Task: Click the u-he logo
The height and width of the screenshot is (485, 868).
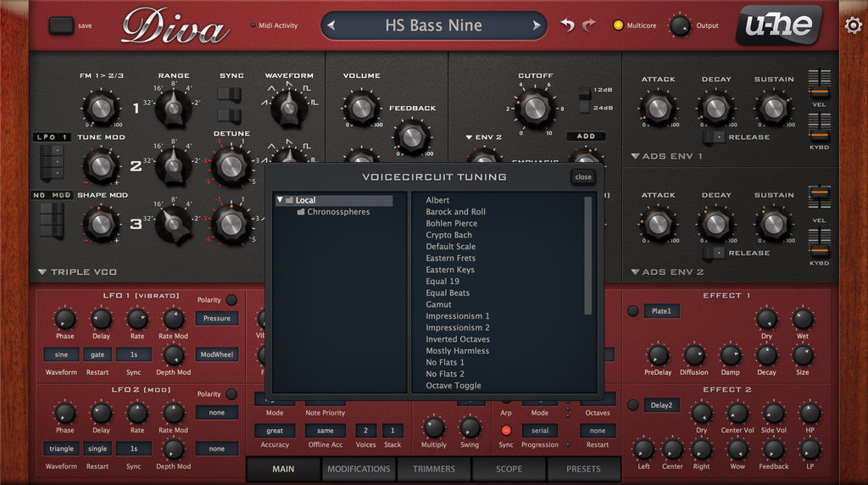Action: 779,25
